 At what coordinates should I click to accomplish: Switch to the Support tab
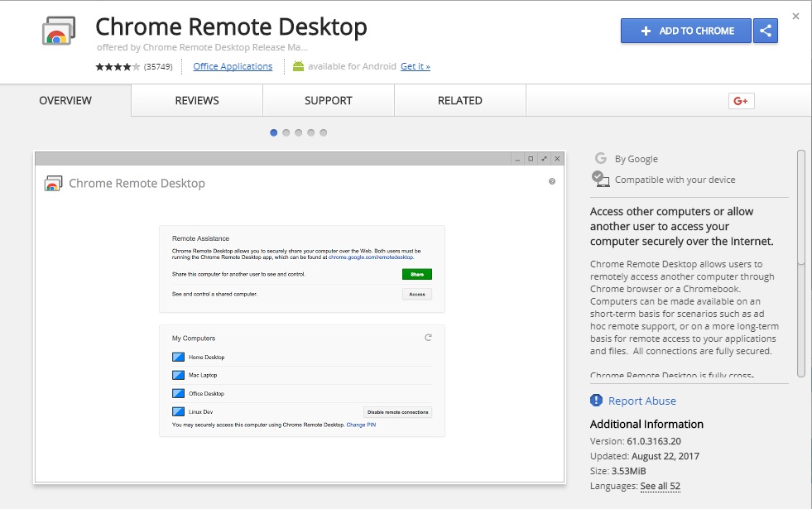point(329,100)
